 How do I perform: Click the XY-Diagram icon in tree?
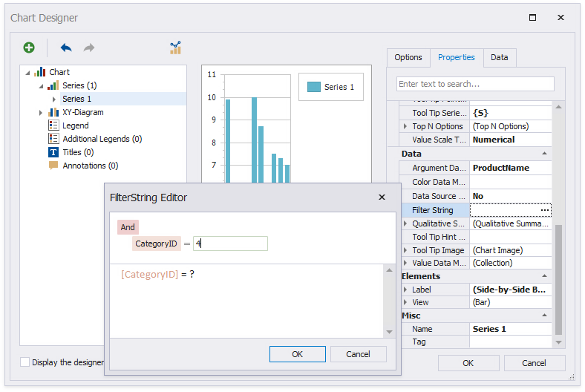pyautogui.click(x=53, y=112)
